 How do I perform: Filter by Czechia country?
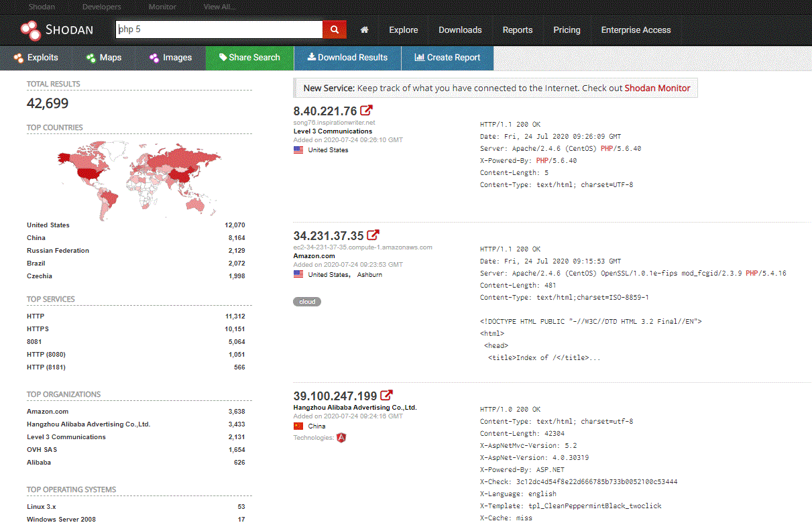tap(40, 276)
